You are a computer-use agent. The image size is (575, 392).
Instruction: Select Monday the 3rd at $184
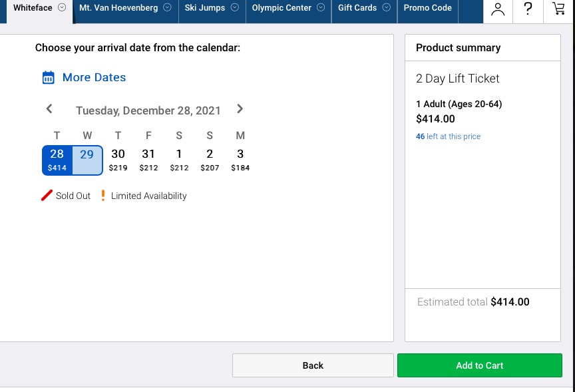tap(240, 160)
